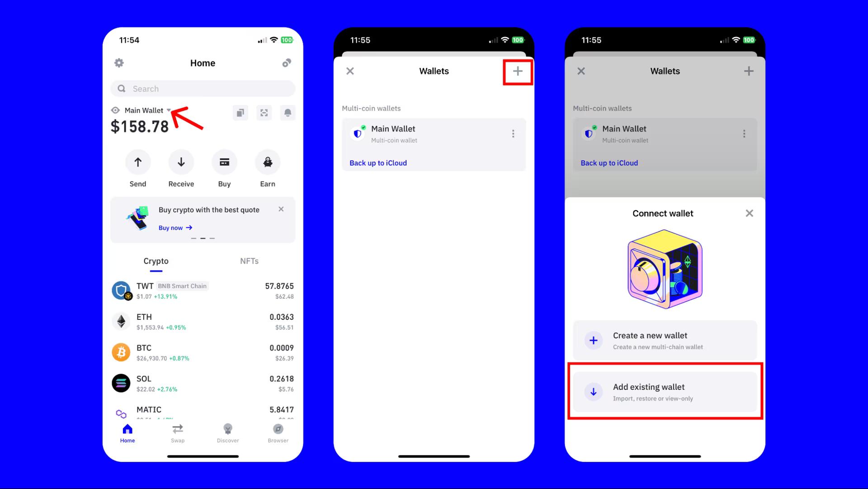This screenshot has height=489, width=868.
Task: Tap the bell notification icon
Action: [288, 113]
